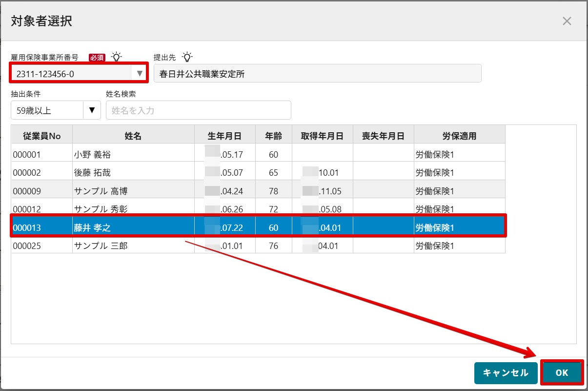Click the 生年月日 column header
This screenshot has width=588, height=391.
pyautogui.click(x=225, y=134)
